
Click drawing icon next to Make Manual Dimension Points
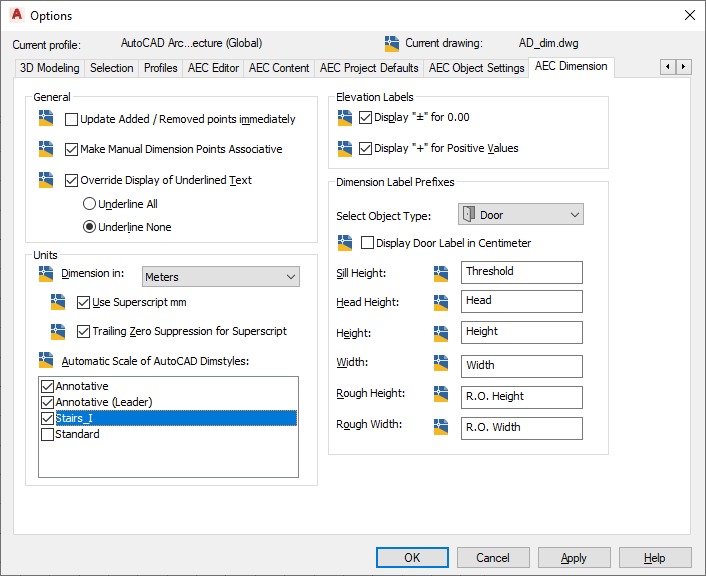46,149
